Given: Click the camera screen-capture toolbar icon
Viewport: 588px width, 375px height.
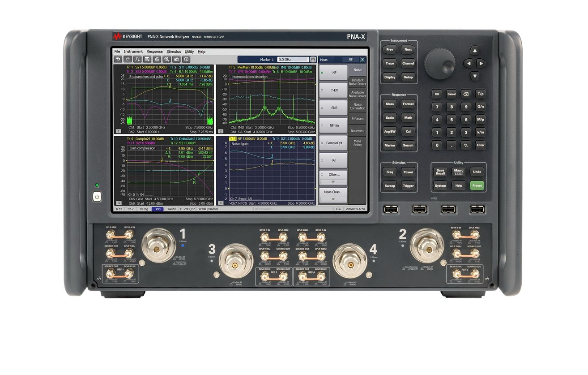Looking at the screenshot, I should (177, 59).
